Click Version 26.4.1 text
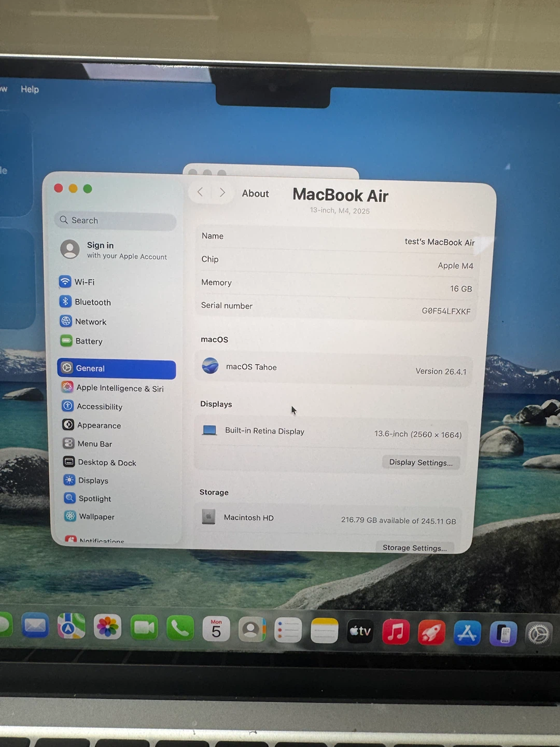Image resolution: width=560 pixels, height=747 pixels. [x=441, y=371]
